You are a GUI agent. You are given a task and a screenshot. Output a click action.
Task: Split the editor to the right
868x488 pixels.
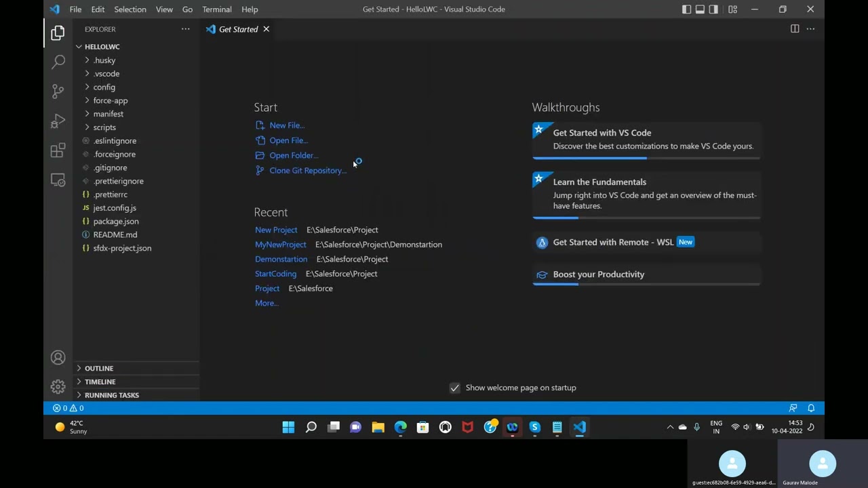coord(795,28)
